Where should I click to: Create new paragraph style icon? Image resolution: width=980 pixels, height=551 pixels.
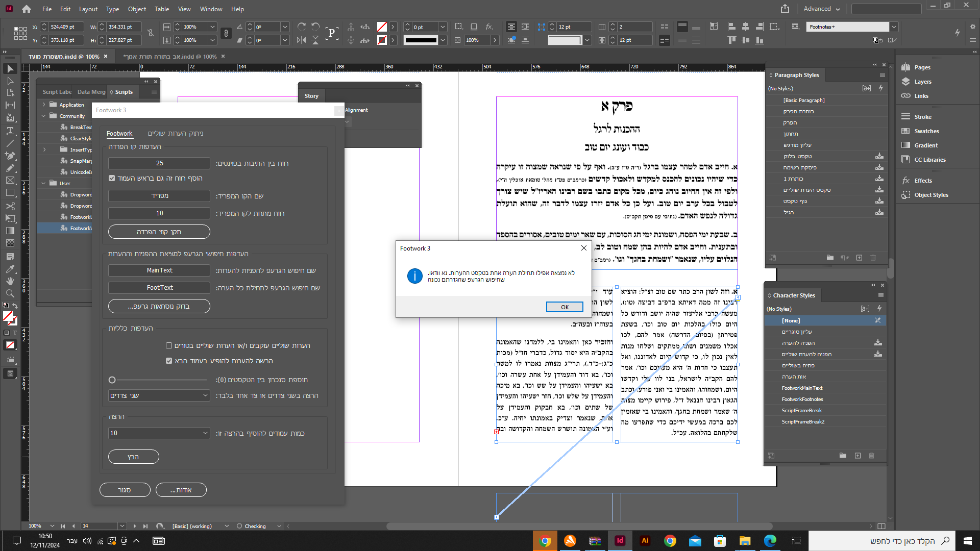859,258
